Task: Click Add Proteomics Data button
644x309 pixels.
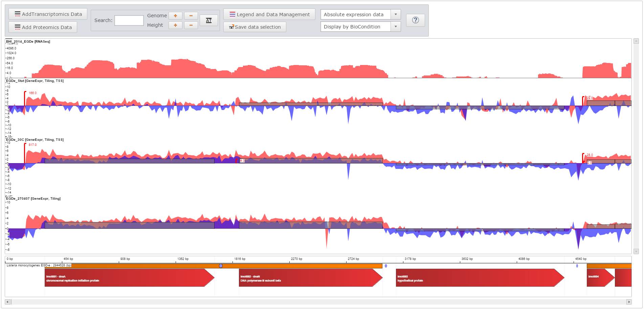Action: [43, 27]
